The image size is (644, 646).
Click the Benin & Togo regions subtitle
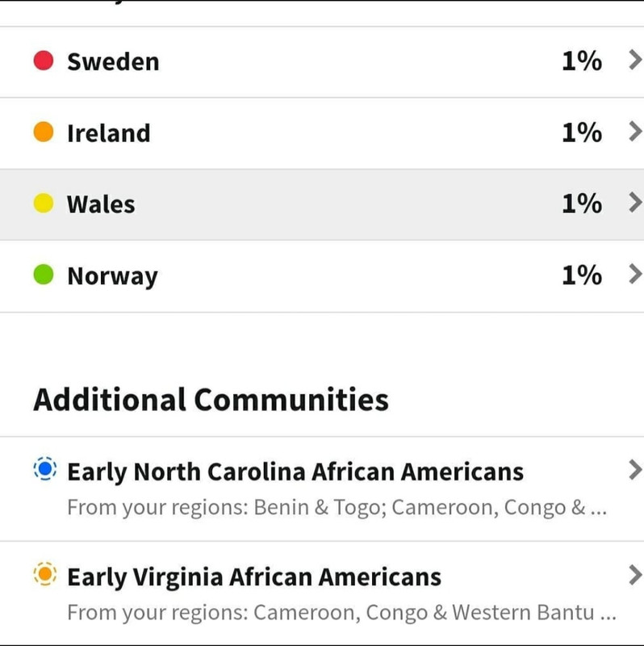(336, 508)
